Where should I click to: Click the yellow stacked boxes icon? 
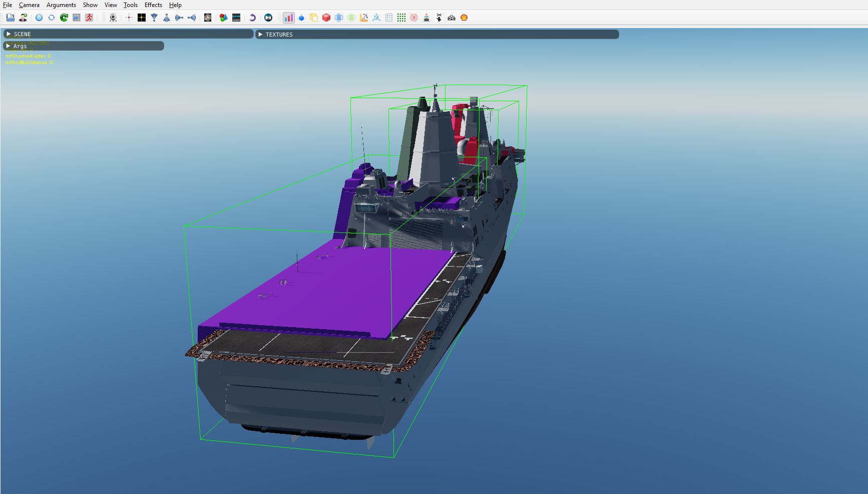click(x=314, y=18)
